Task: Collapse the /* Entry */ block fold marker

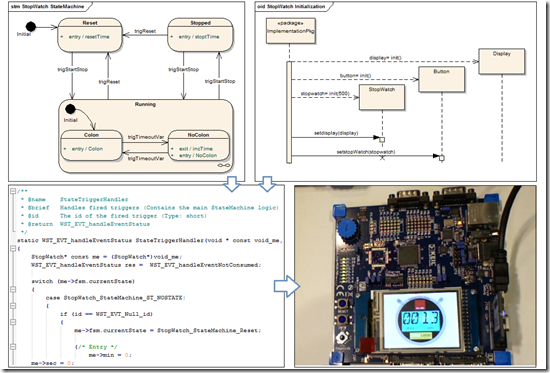Action: [x=13, y=347]
